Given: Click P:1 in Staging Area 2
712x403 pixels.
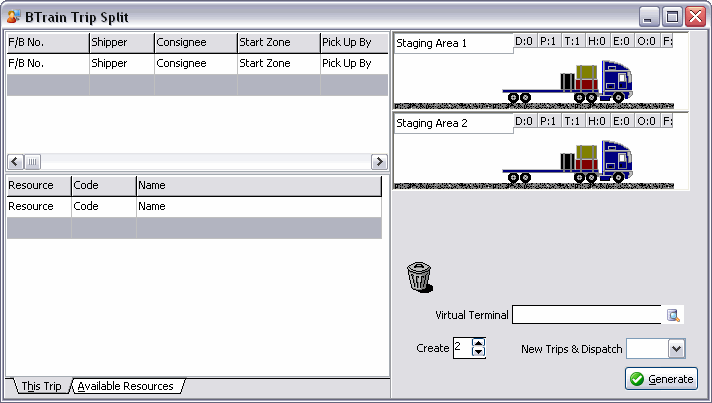Looking at the screenshot, I should point(548,121).
